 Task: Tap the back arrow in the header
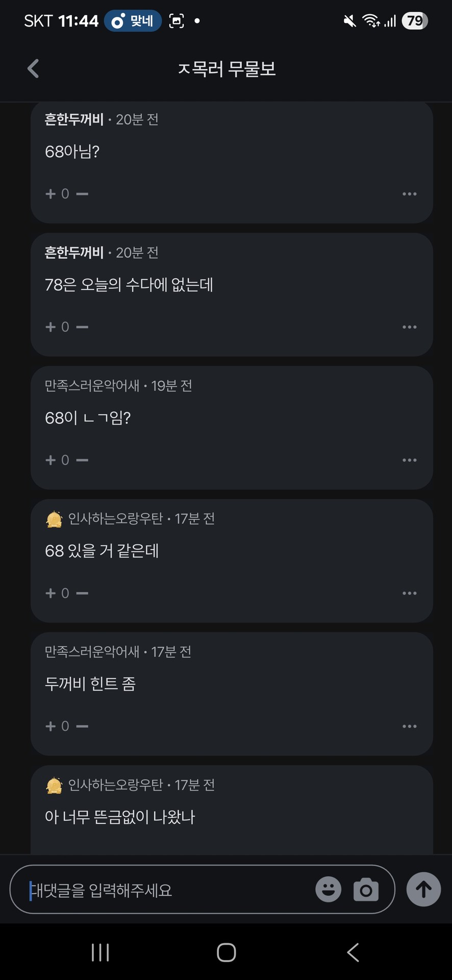(x=33, y=68)
